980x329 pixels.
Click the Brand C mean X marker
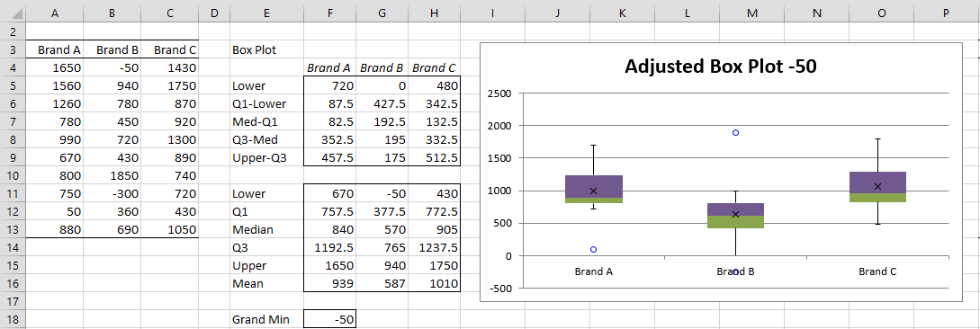(877, 186)
